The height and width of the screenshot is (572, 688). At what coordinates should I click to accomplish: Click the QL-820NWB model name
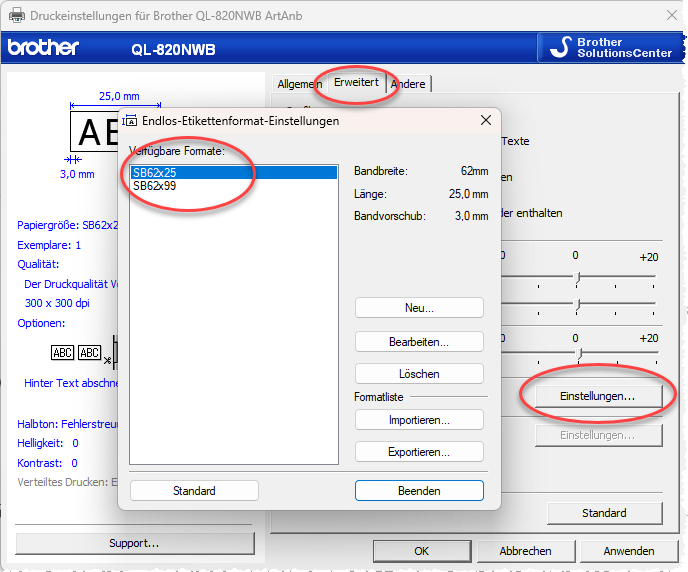(x=173, y=50)
